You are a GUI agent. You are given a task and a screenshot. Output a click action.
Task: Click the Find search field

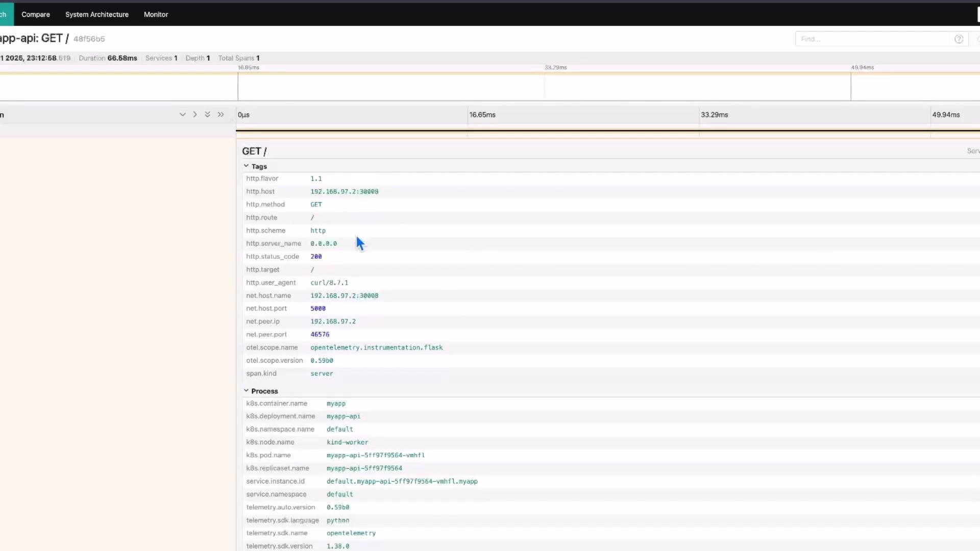tap(874, 39)
